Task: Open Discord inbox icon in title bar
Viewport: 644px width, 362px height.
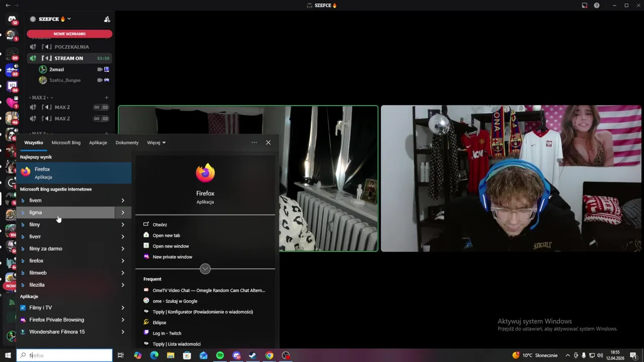Action: pyautogui.click(x=585, y=6)
